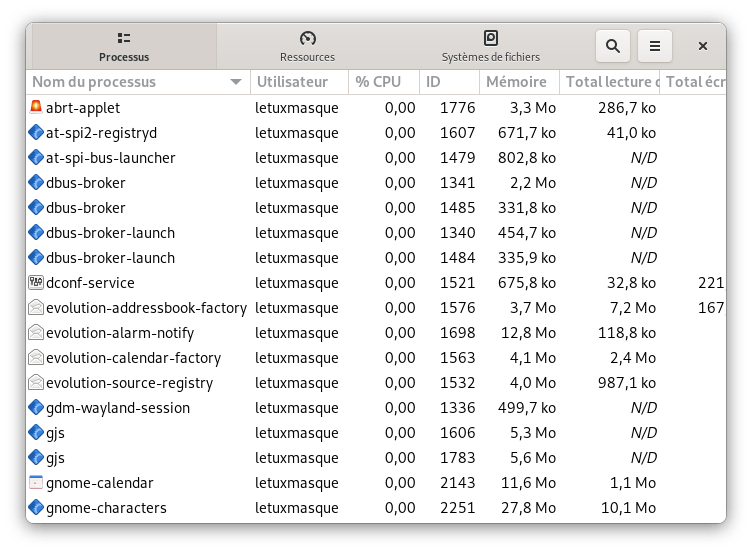Click the gnome-calendar app icon
The height and width of the screenshot is (552, 752).
point(37,482)
